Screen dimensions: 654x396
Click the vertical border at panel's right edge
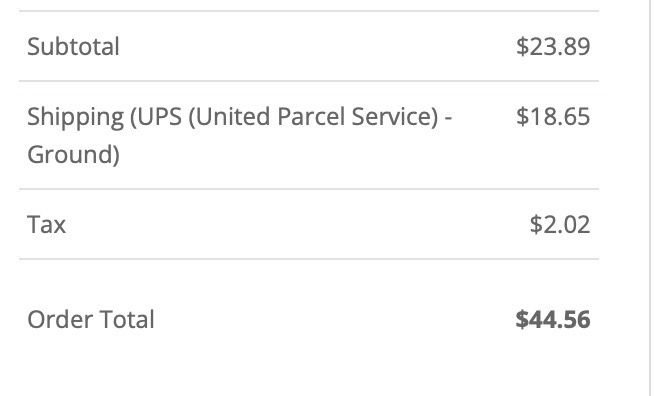coord(649,198)
